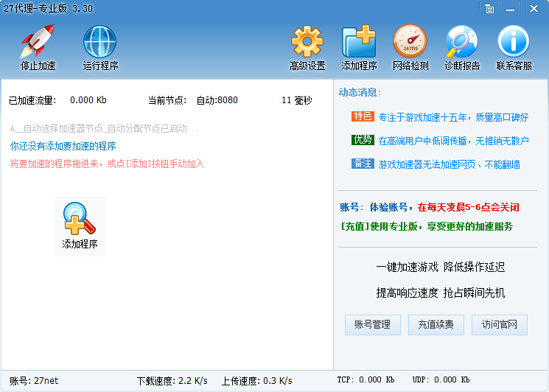549x392 pixels.
Task: Click the 在高端用户中低调传播 message
Action: pyautogui.click(x=453, y=141)
